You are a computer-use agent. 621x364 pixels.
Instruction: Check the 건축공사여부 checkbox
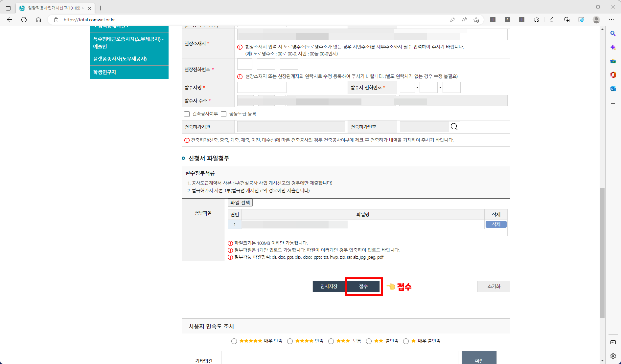pos(187,114)
